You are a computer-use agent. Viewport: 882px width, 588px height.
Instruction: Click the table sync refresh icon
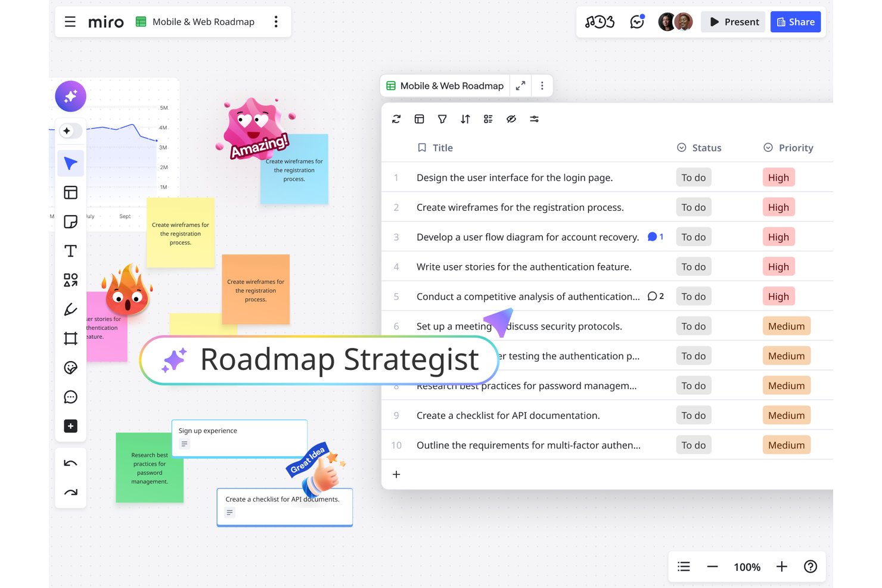click(396, 119)
